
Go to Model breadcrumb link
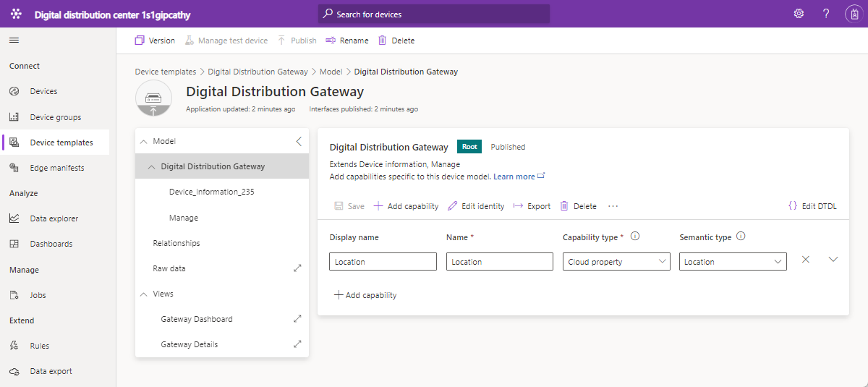[331, 72]
